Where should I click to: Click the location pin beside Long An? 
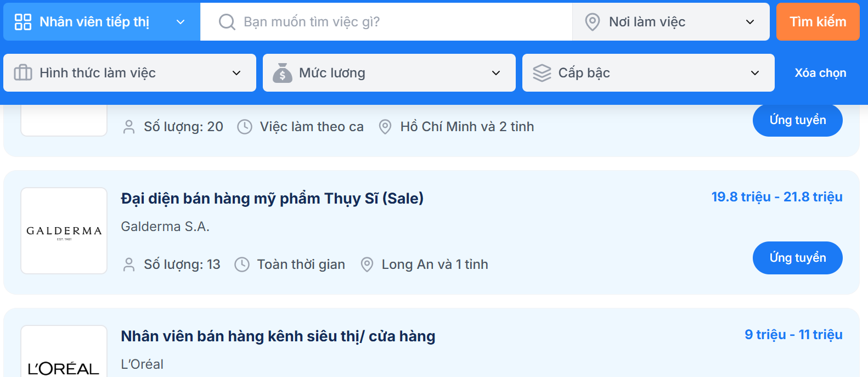pos(367,265)
